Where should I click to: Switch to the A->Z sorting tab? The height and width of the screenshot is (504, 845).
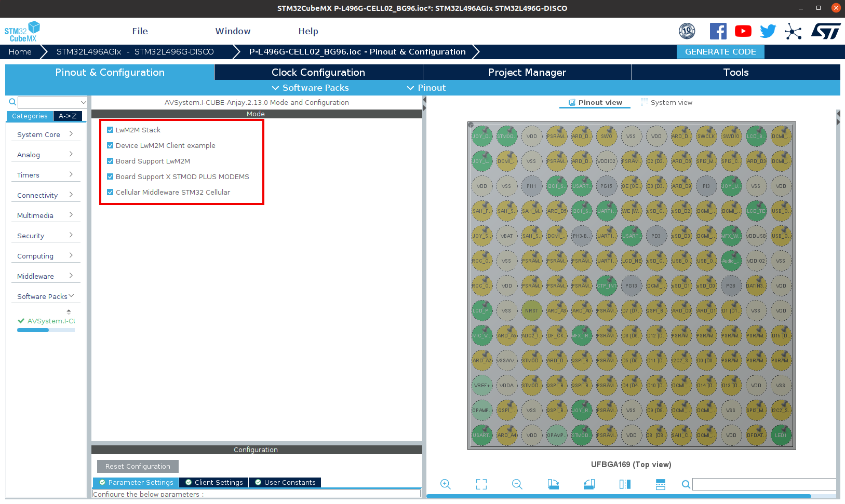pyautogui.click(x=68, y=116)
